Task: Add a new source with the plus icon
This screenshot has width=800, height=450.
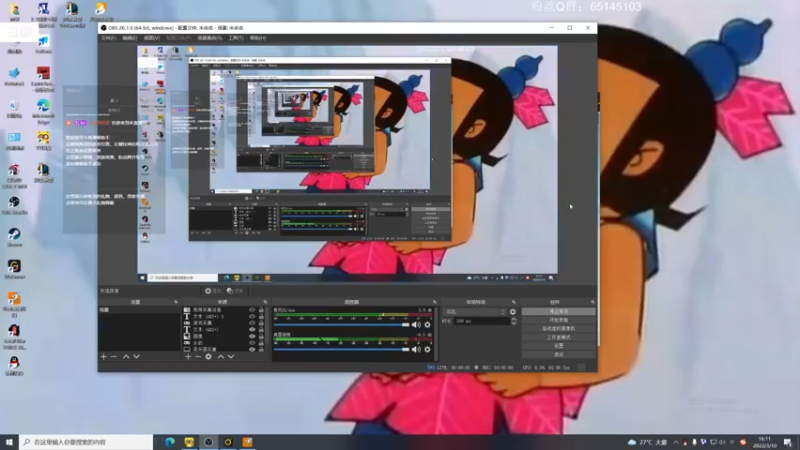Action: point(188,357)
